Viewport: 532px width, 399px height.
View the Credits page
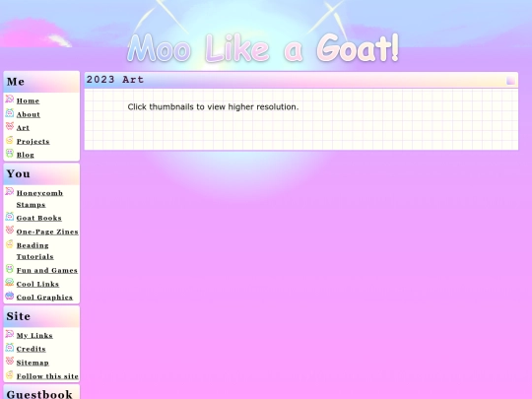point(31,349)
